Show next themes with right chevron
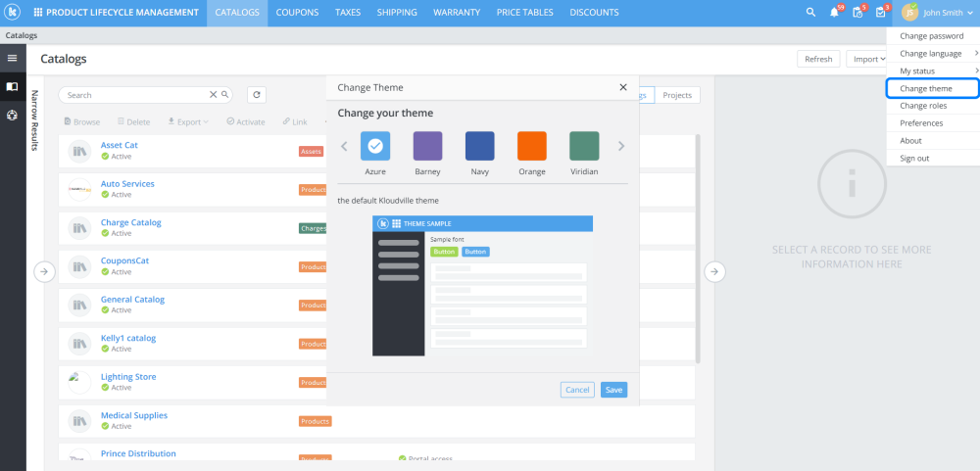Viewport: 980px width, 471px height. 620,146
